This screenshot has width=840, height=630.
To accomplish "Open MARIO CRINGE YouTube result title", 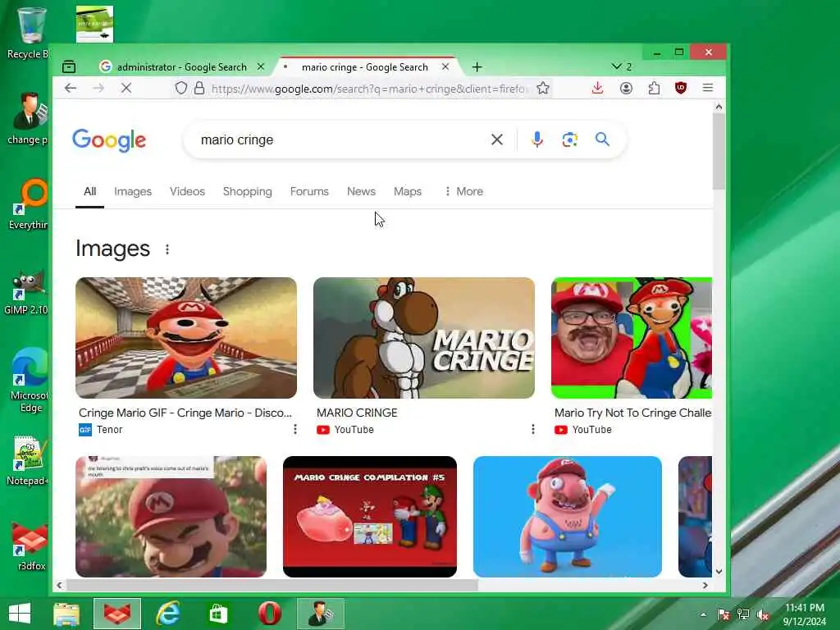I will (x=357, y=413).
